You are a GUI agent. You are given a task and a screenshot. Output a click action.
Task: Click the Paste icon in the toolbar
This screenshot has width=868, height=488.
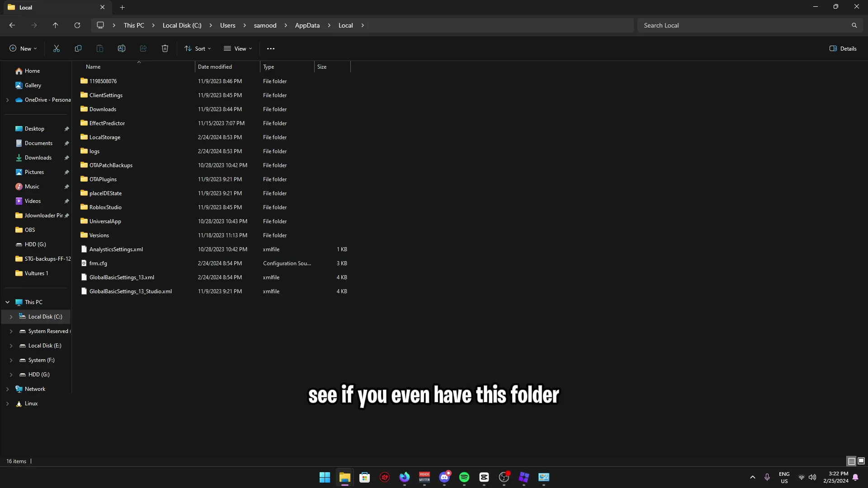tap(99, 48)
